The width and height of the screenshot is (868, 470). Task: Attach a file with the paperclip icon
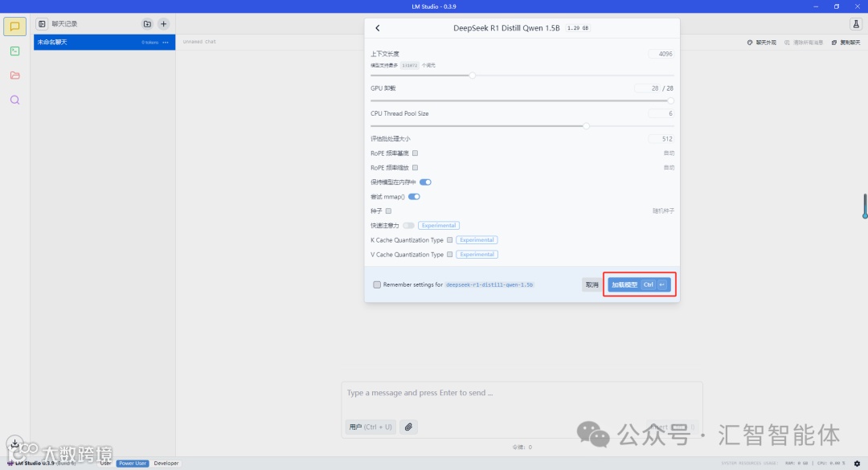408,427
